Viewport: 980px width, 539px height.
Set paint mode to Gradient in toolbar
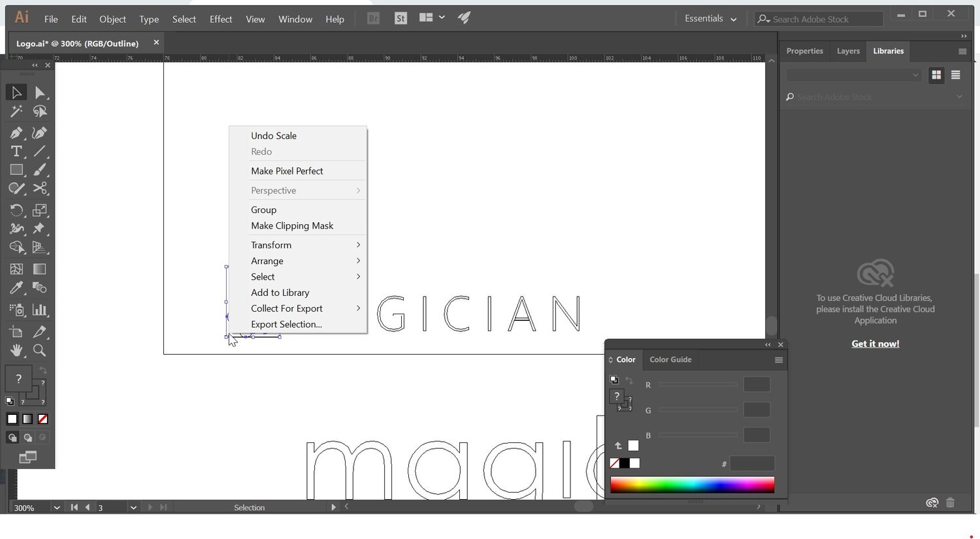click(x=27, y=419)
